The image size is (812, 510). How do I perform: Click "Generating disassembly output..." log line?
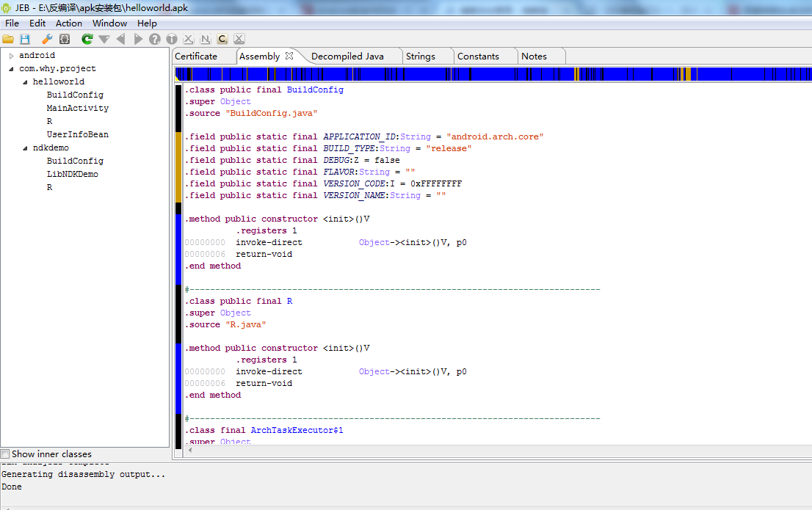point(84,474)
